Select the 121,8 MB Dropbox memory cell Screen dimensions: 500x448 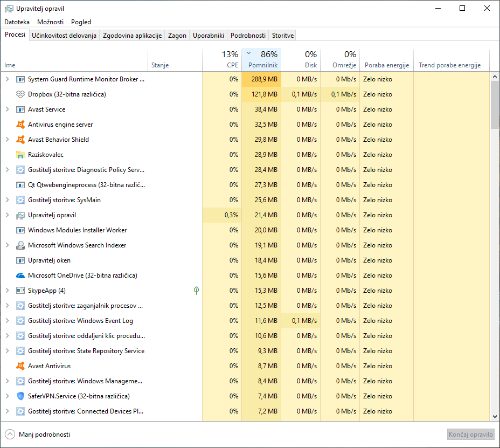click(261, 94)
